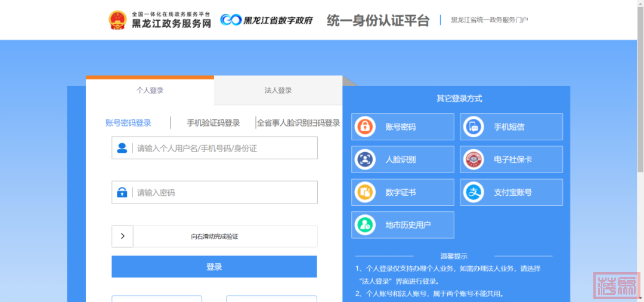Switch to the 法人登录 tab
The image size is (644, 302).
coord(278,91)
